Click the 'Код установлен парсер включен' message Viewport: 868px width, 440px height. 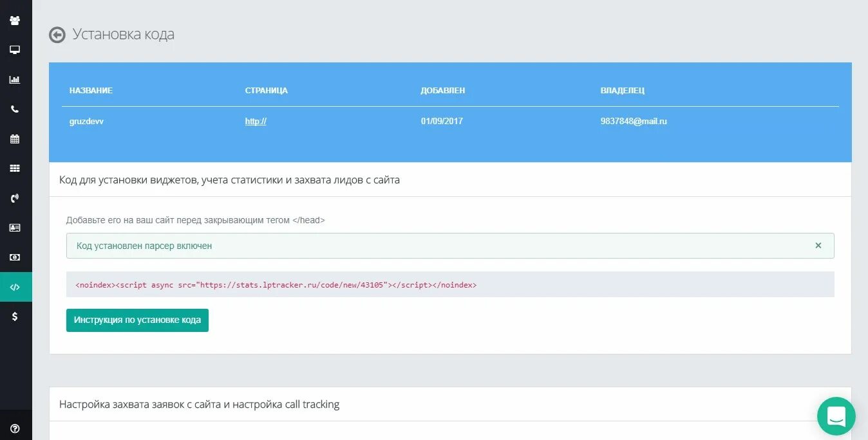pyautogui.click(x=144, y=246)
